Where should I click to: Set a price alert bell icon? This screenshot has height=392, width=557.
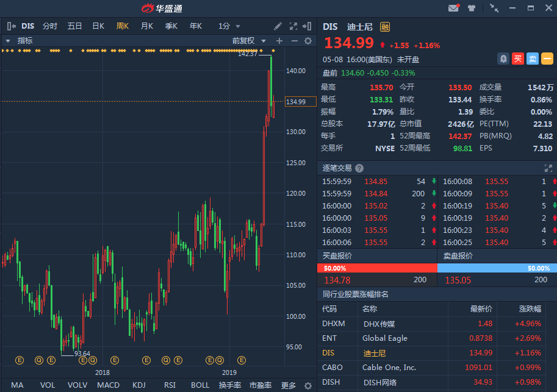click(503, 59)
